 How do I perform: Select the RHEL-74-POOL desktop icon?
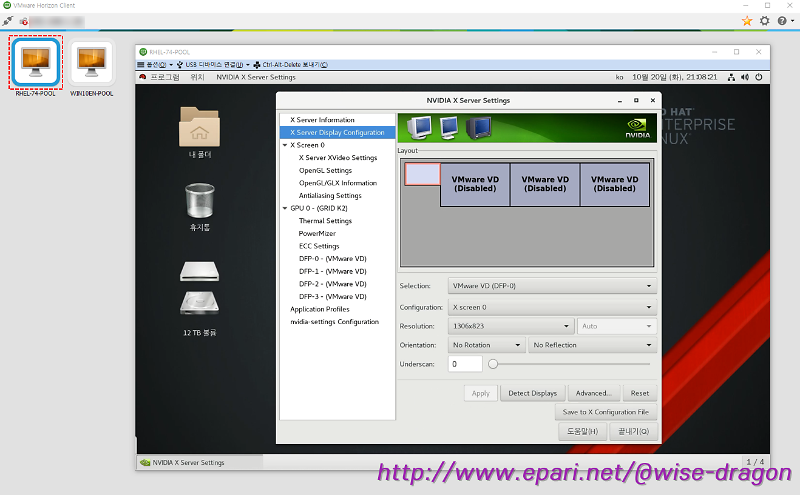[36, 62]
